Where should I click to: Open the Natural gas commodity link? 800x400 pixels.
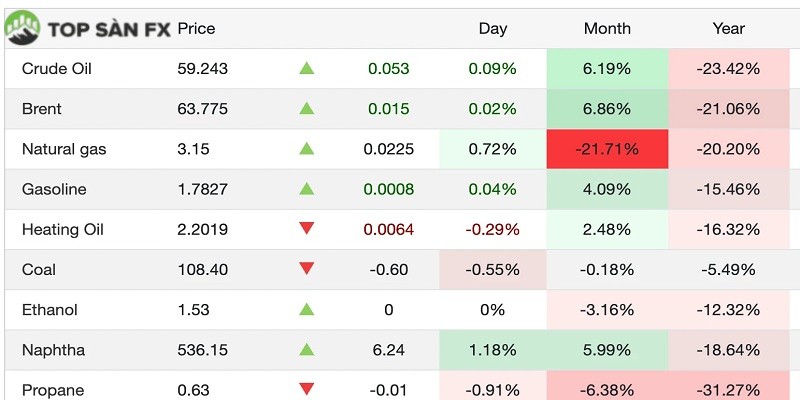pos(64,149)
